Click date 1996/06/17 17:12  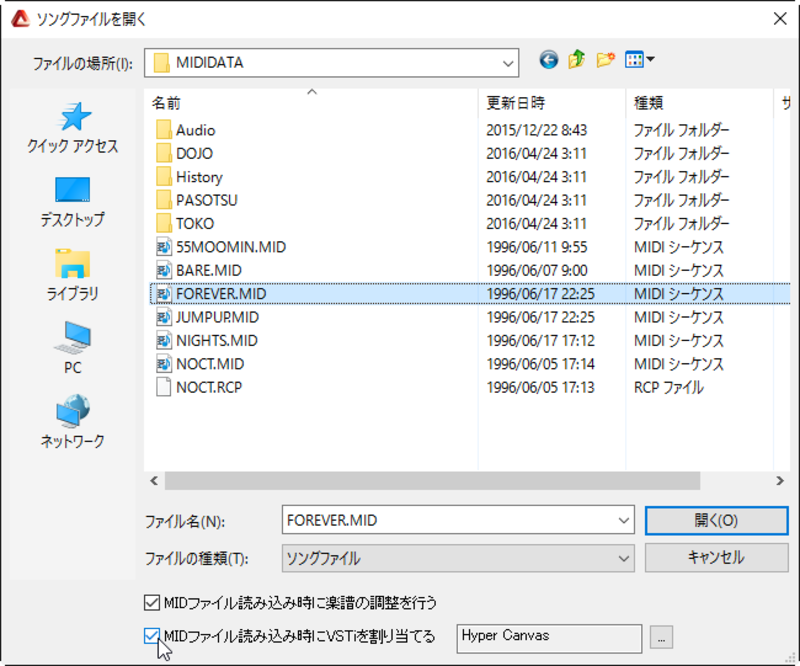(x=540, y=340)
